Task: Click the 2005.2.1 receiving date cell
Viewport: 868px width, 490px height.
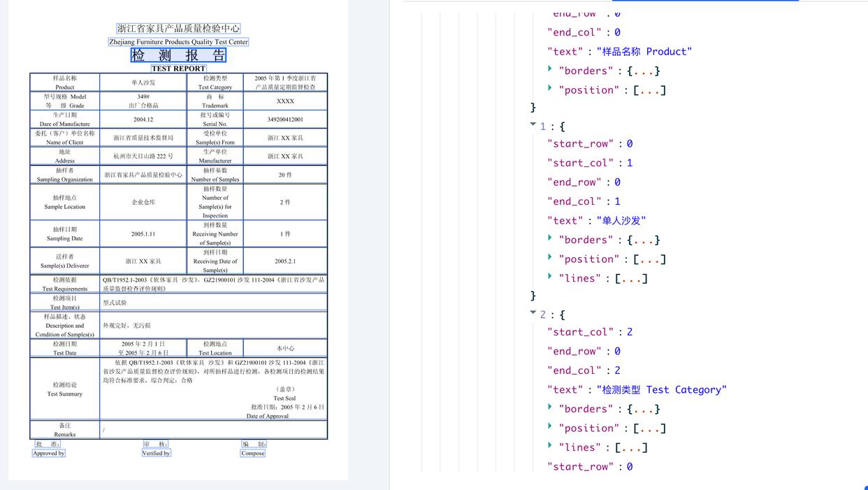Action: (x=285, y=261)
